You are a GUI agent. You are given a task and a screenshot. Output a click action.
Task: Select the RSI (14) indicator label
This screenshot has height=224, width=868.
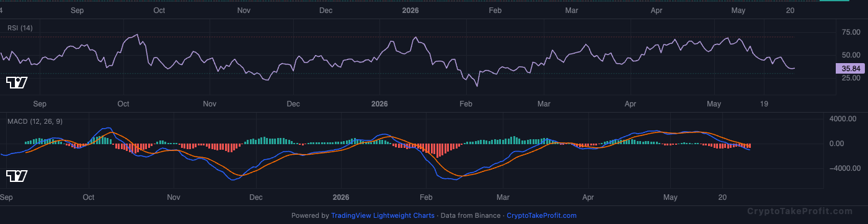pos(20,28)
